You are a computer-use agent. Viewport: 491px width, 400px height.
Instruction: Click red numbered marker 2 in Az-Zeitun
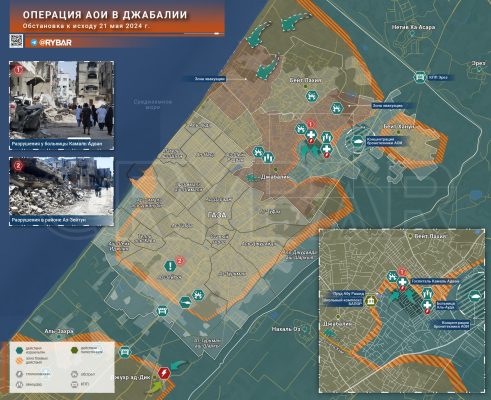coord(180,261)
